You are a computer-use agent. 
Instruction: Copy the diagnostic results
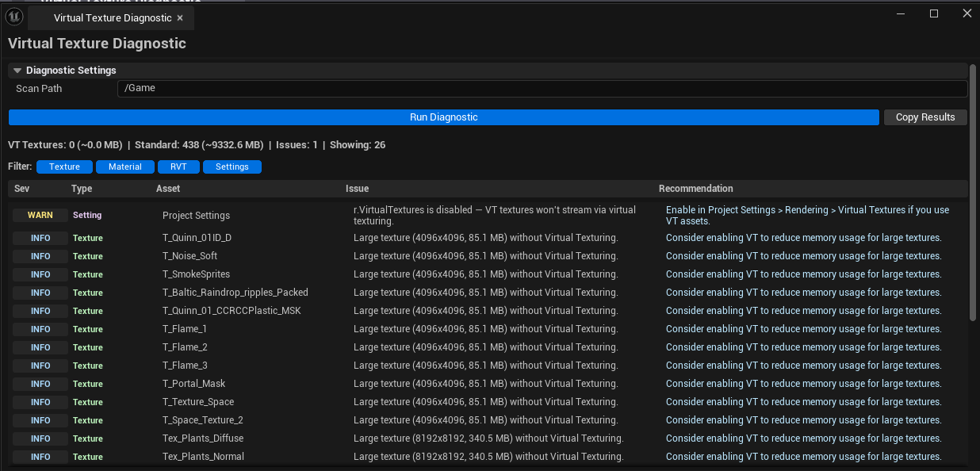pos(925,117)
